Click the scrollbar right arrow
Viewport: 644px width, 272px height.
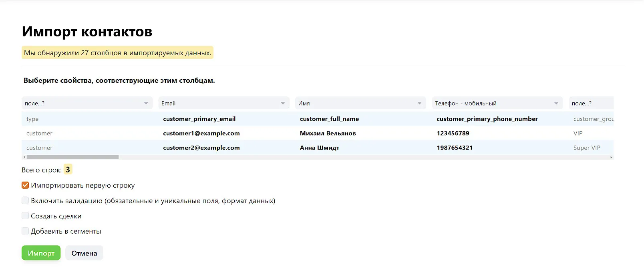[x=611, y=157]
